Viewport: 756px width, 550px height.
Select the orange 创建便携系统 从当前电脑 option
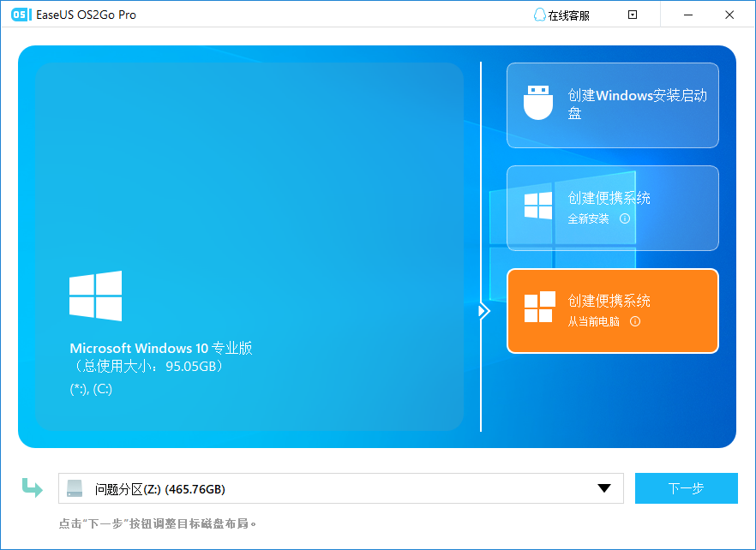612,310
